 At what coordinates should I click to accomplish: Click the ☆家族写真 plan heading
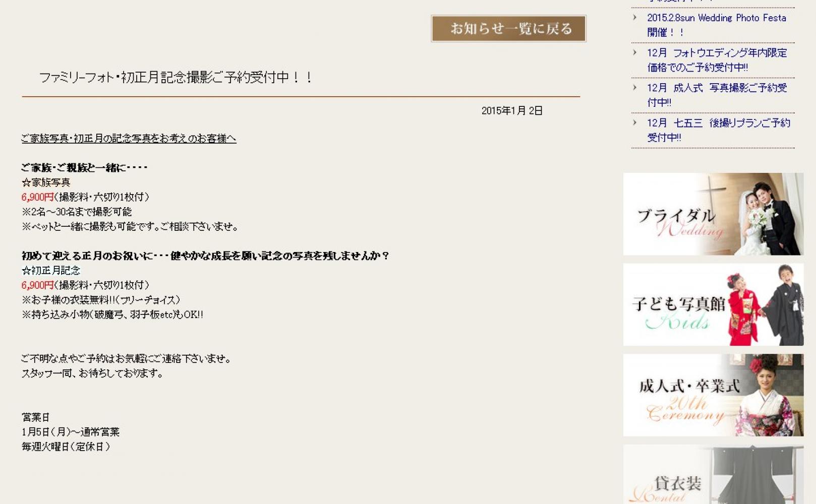point(46,182)
